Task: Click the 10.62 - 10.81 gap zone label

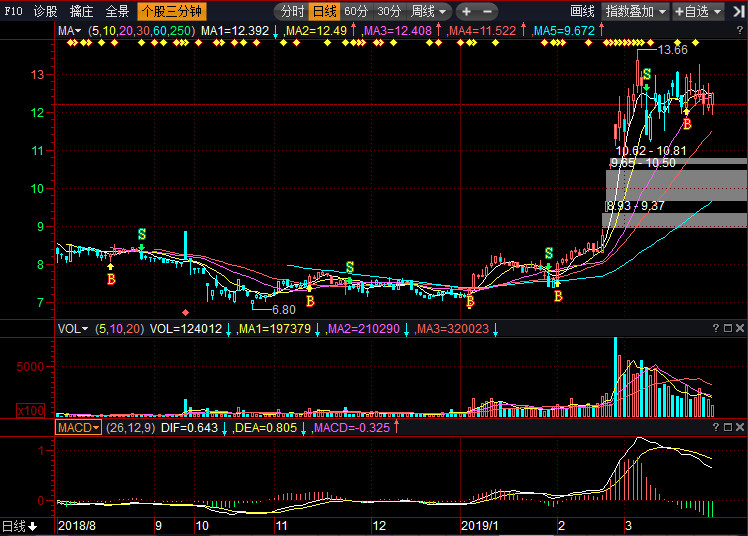Action: [651, 151]
